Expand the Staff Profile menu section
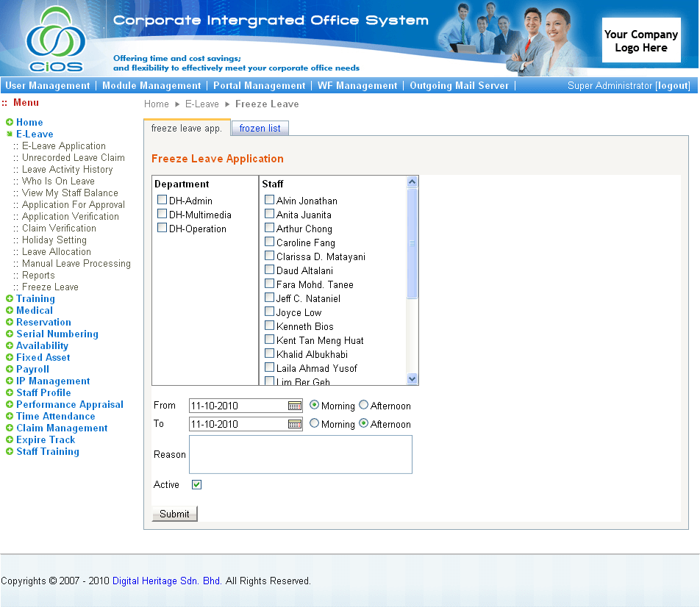700x607 pixels. click(43, 393)
